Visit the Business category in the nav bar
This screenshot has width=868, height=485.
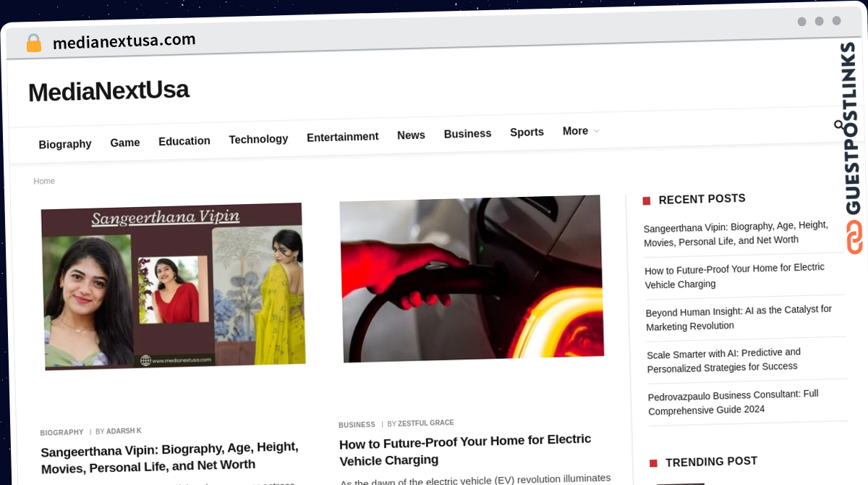click(x=467, y=134)
